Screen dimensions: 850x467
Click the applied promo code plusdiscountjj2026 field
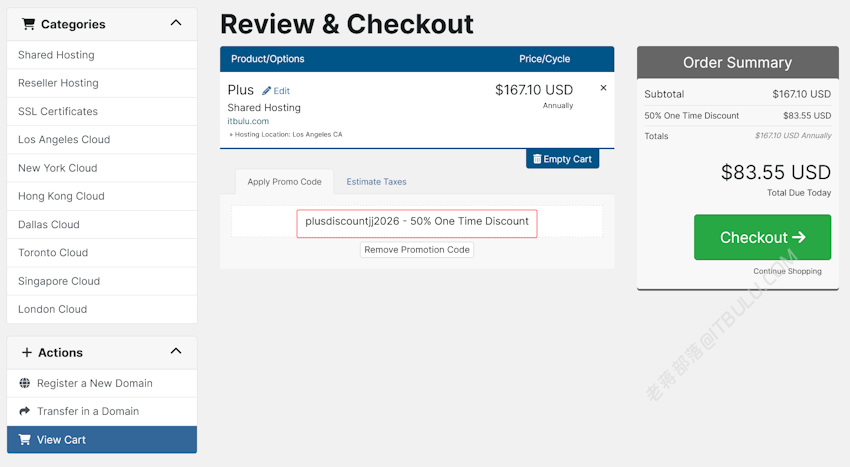tap(417, 223)
